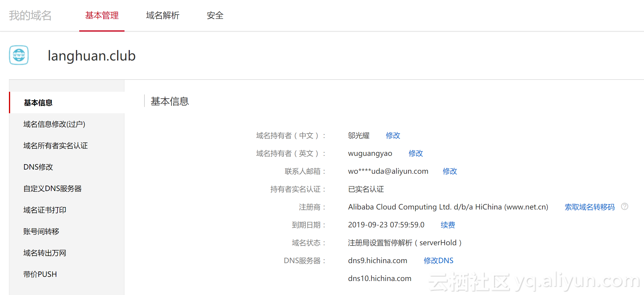Click the 修改DNS link

438,261
